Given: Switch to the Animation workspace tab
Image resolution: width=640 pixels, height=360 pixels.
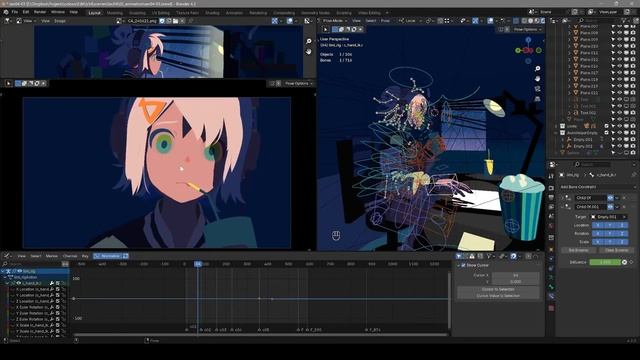Looking at the screenshot, I should tap(234, 13).
